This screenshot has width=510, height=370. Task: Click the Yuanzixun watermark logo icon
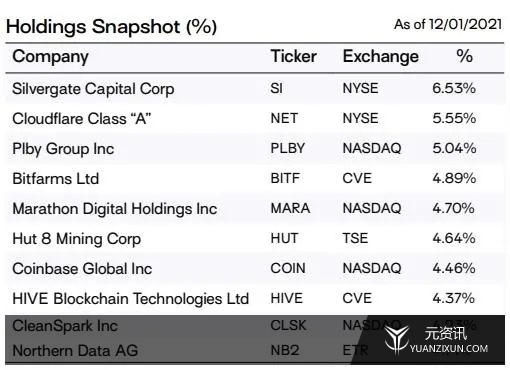pyautogui.click(x=397, y=339)
